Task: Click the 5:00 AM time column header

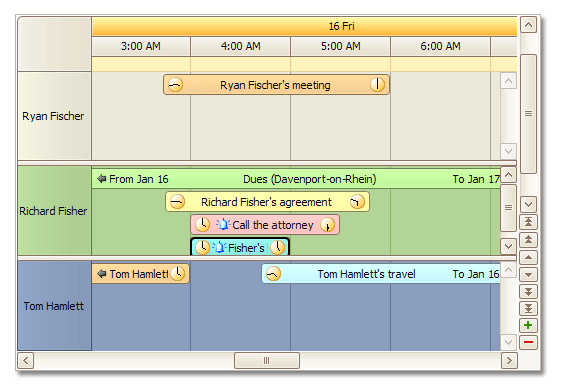Action: tap(341, 46)
